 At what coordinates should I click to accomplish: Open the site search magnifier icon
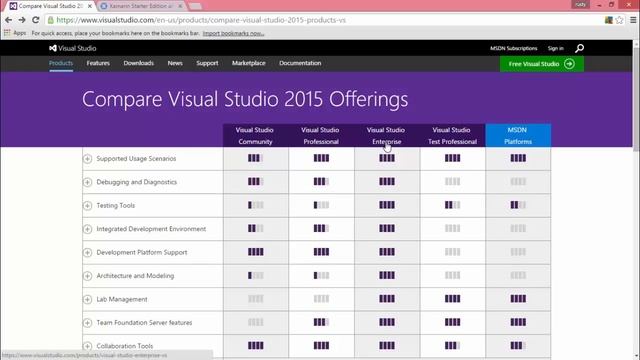tap(579, 49)
